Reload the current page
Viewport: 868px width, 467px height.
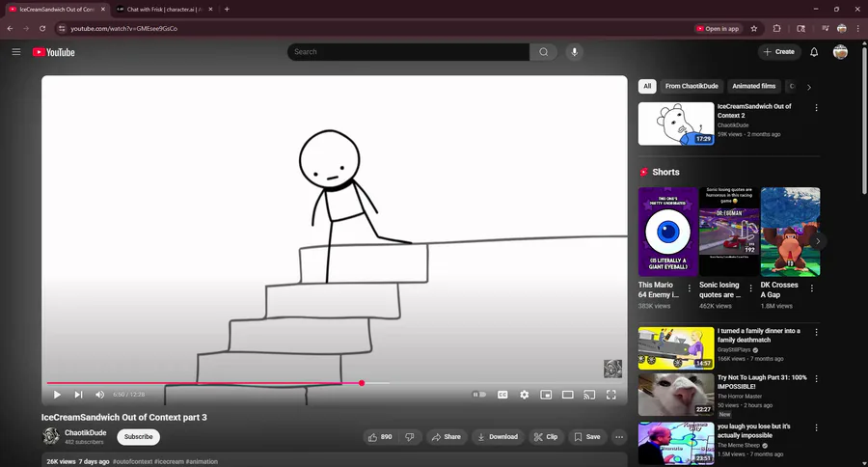[42, 28]
